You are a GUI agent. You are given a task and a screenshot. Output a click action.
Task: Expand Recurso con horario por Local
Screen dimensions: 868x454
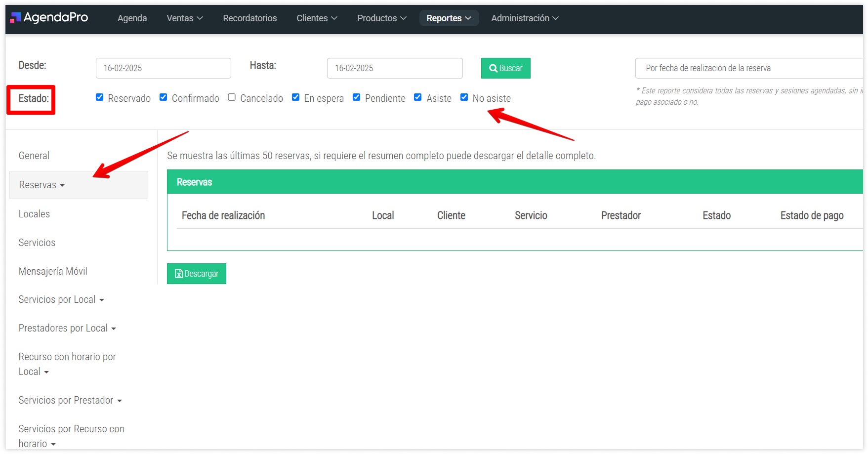67,364
